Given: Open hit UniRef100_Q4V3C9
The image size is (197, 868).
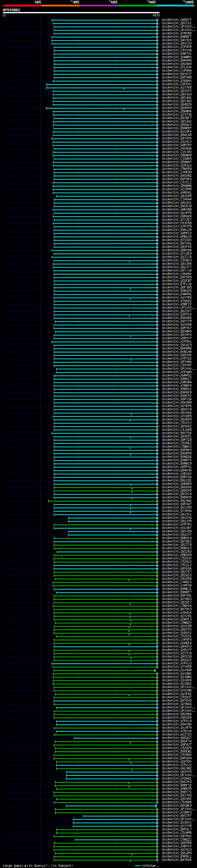Looking at the screenshot, I should click(177, 40).
